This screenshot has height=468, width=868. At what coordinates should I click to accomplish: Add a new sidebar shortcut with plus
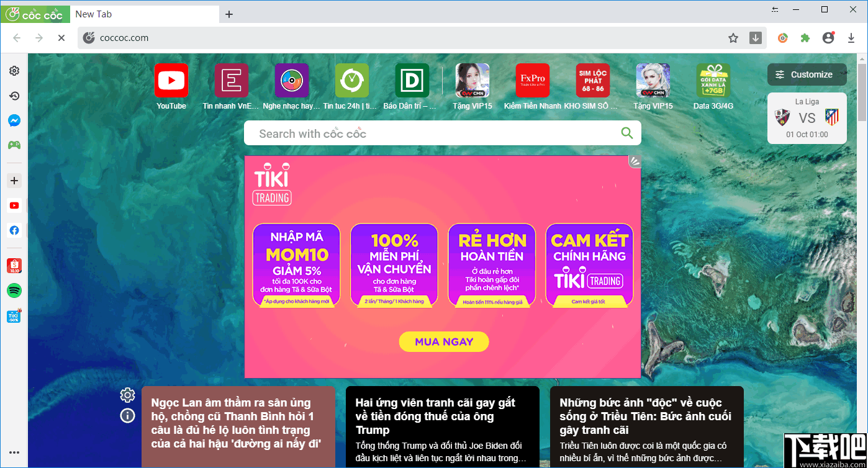pos(14,181)
